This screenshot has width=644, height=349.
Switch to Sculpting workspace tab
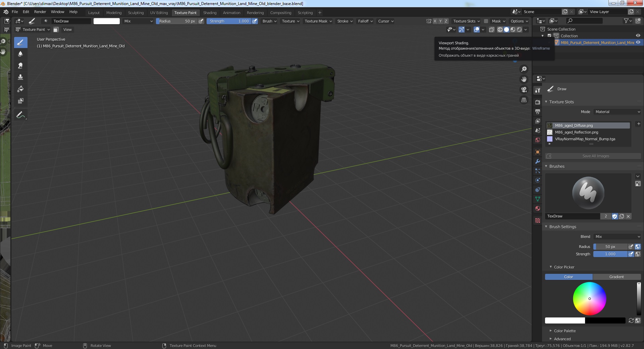point(136,13)
